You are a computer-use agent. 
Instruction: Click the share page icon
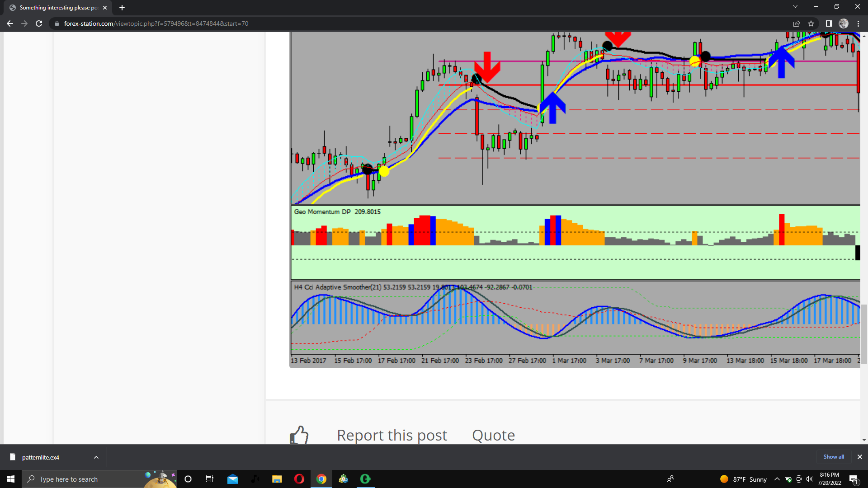tap(797, 23)
